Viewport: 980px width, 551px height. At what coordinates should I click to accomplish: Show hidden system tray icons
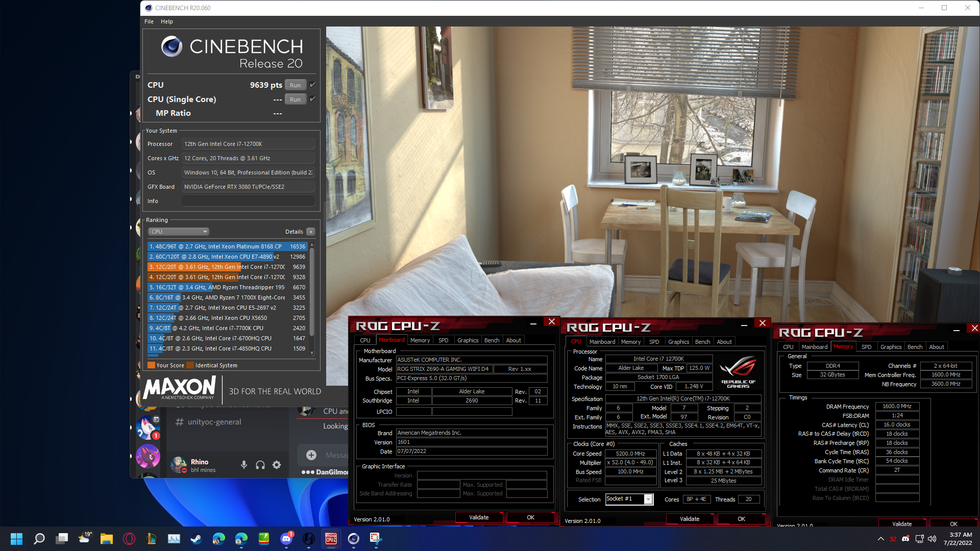(880, 539)
